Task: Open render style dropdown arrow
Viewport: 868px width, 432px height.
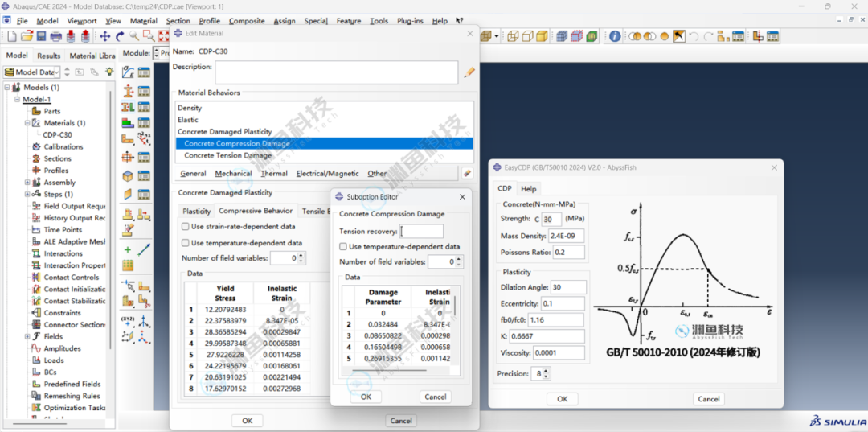Action: point(496,36)
